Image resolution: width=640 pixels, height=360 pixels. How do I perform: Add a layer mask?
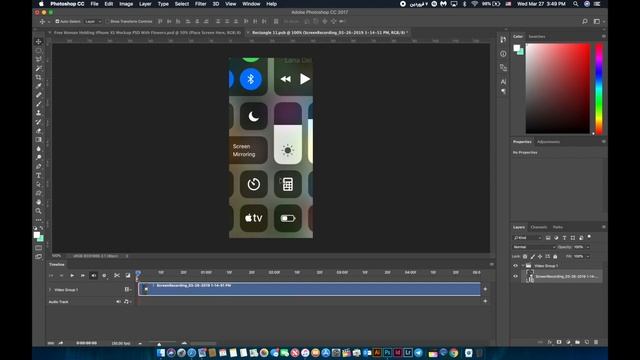coord(559,342)
